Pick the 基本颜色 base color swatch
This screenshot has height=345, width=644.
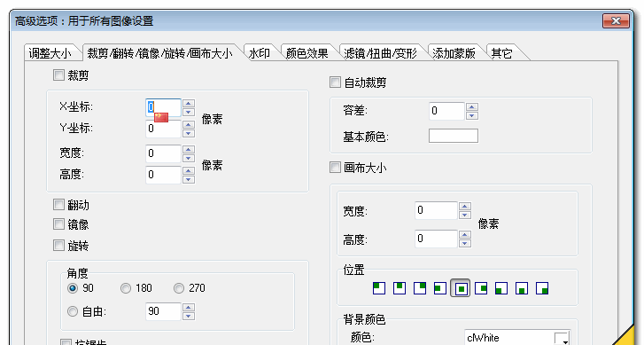(x=454, y=136)
